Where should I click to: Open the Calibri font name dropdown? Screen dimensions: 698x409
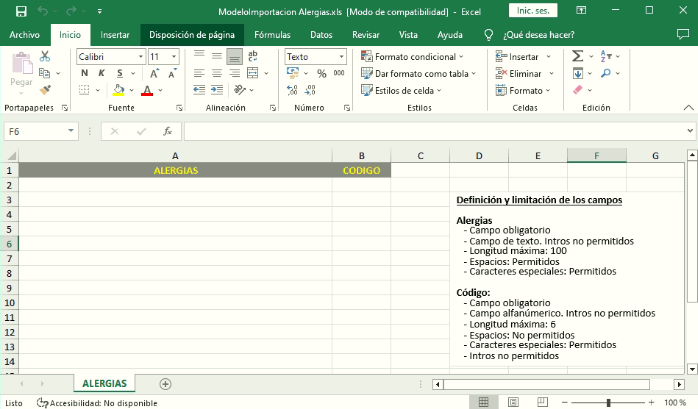[x=139, y=57]
